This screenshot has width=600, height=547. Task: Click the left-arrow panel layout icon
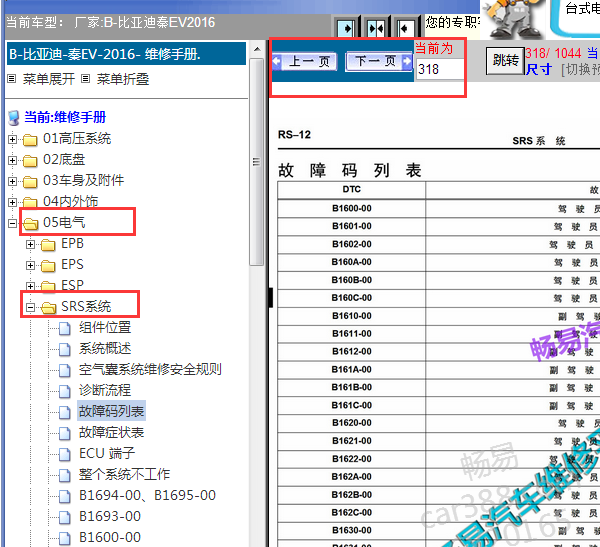click(405, 28)
